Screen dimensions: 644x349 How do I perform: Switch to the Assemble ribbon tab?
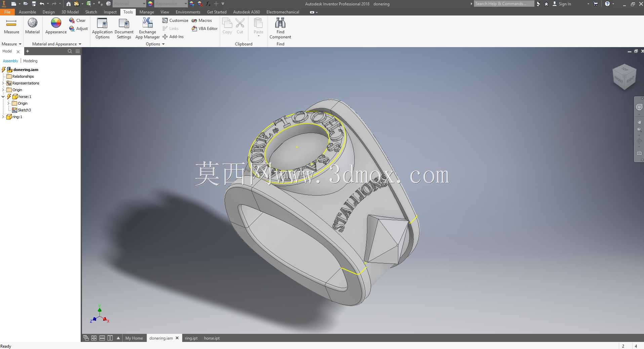pos(28,12)
